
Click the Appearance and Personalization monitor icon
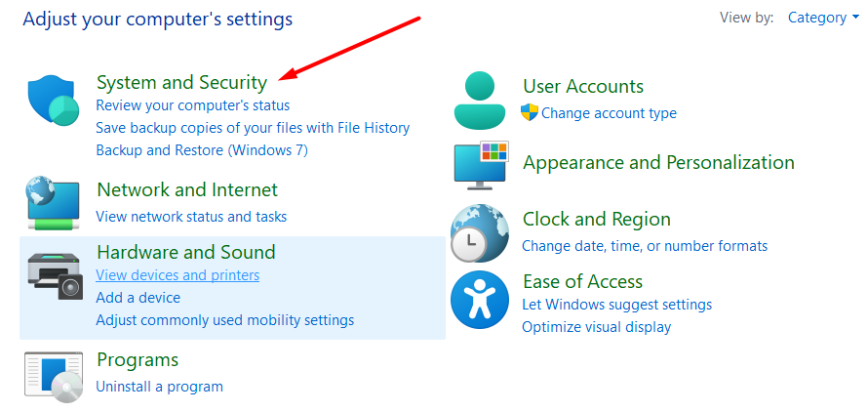(x=480, y=164)
